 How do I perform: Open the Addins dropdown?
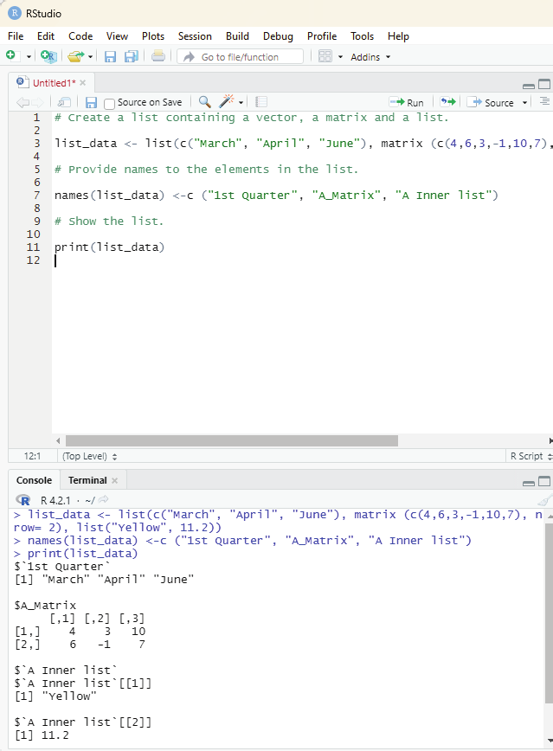370,57
